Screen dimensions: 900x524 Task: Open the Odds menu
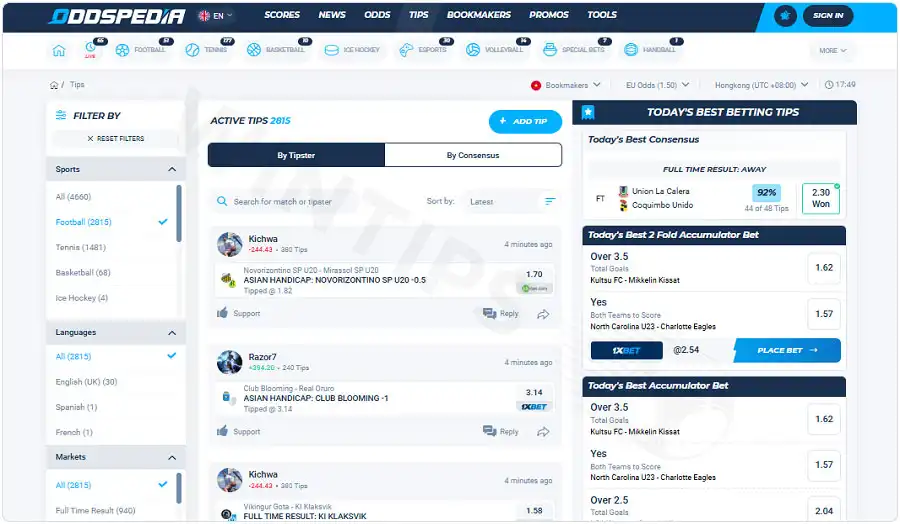coord(377,15)
